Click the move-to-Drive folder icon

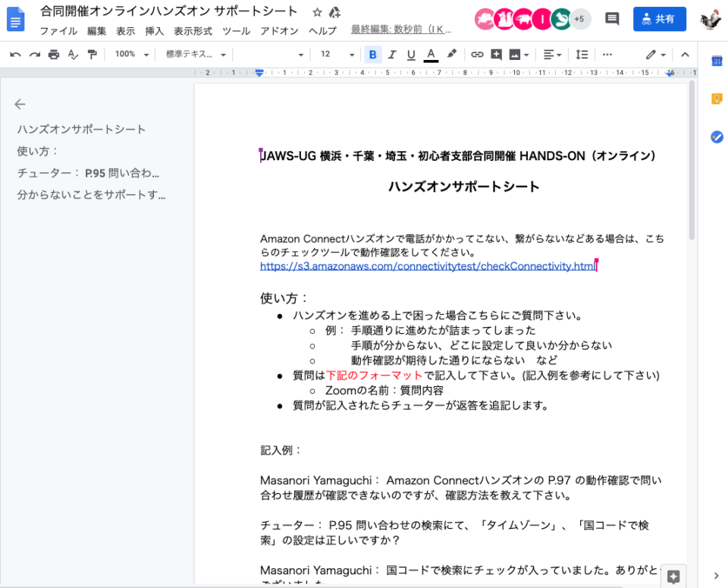(x=334, y=12)
